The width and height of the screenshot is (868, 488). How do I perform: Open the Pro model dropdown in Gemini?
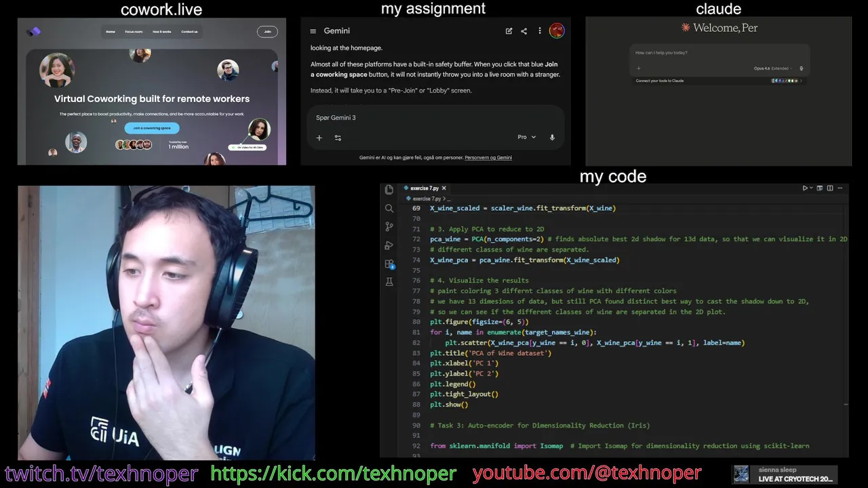click(527, 137)
